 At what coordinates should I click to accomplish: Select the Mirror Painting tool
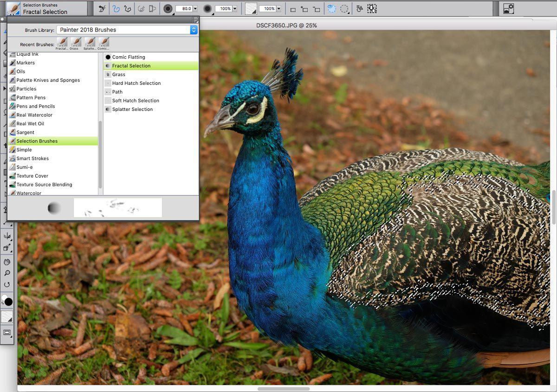[7, 235]
